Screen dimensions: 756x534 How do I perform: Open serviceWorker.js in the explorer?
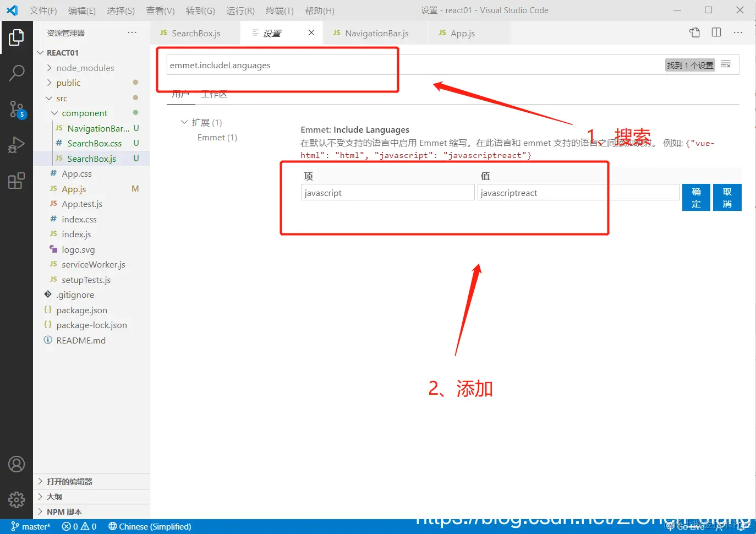(x=91, y=264)
